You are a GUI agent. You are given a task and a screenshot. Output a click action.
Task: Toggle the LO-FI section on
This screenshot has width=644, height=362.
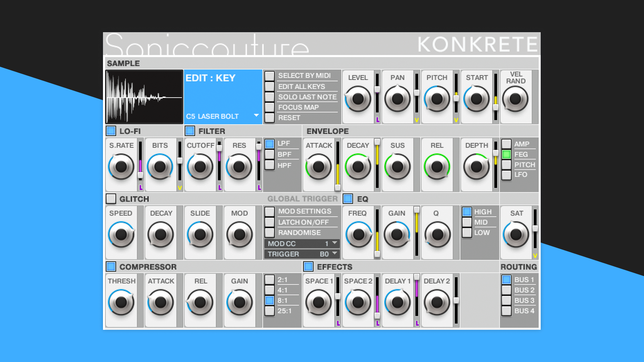click(x=111, y=131)
